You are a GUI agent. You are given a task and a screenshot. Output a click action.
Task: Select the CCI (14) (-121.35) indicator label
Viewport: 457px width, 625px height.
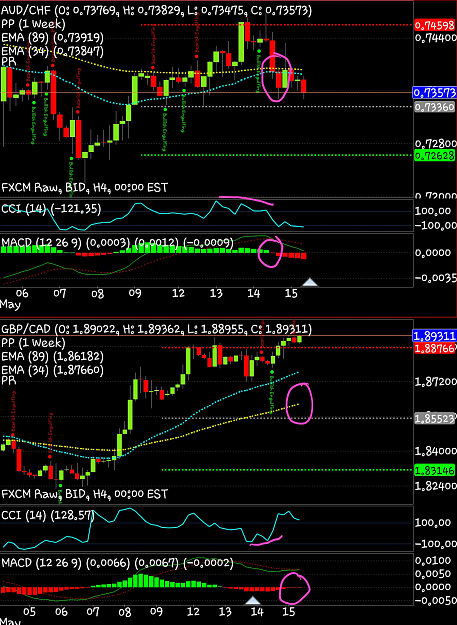point(51,208)
